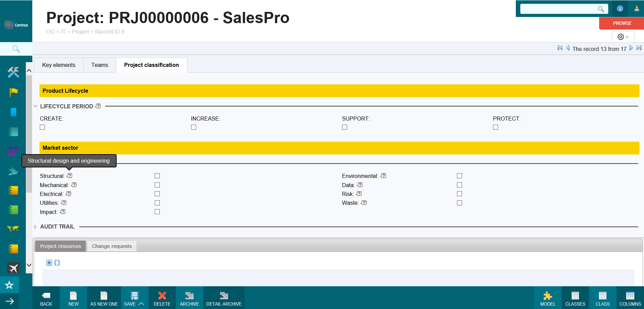The height and width of the screenshot is (309, 644).
Task: Check the CREATE checkbox
Action: coord(43,127)
